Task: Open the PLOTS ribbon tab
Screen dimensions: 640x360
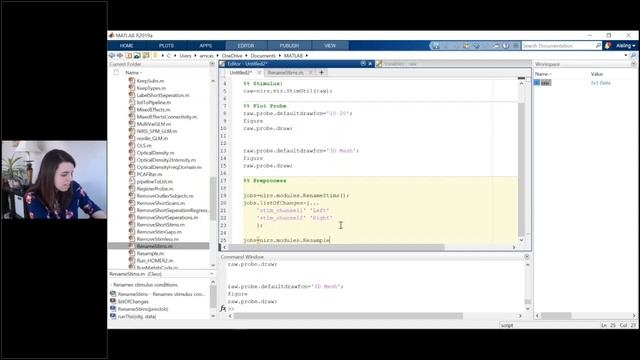Action: click(x=167, y=46)
